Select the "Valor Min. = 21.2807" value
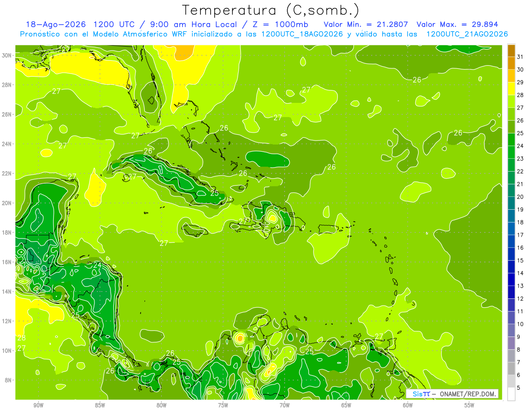This screenshot has width=532, height=411. click(366, 24)
